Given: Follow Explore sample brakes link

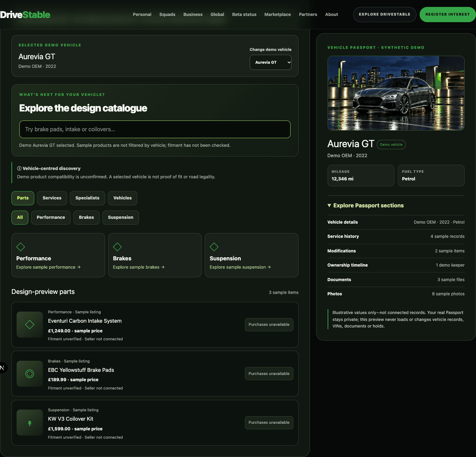Looking at the screenshot, I should point(139,267).
